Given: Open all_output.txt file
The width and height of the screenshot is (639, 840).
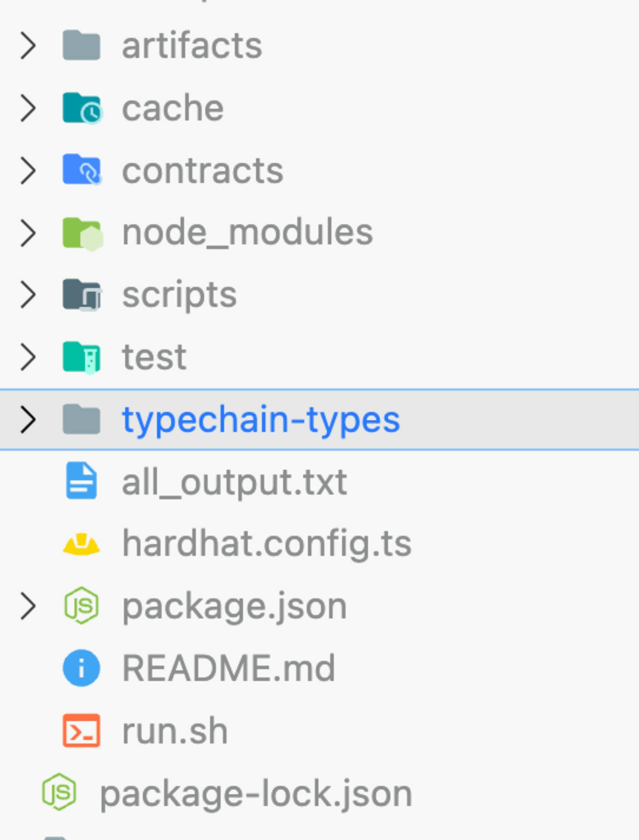Looking at the screenshot, I should (234, 482).
